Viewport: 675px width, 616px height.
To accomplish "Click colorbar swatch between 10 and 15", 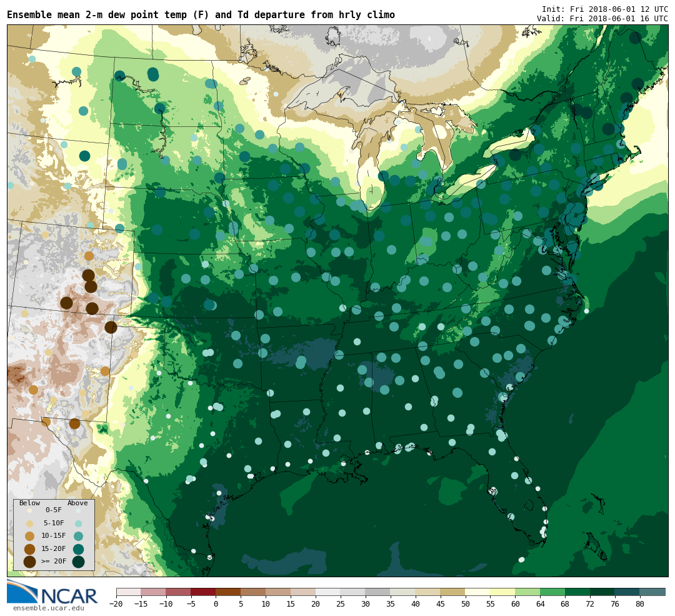I will tap(279, 592).
